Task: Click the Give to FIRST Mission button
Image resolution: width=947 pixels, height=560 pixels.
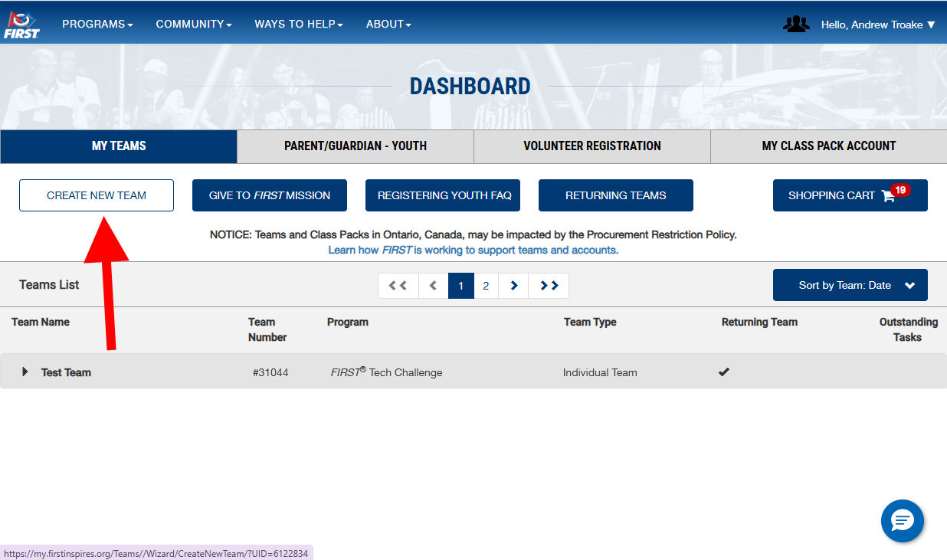Action: (x=270, y=195)
